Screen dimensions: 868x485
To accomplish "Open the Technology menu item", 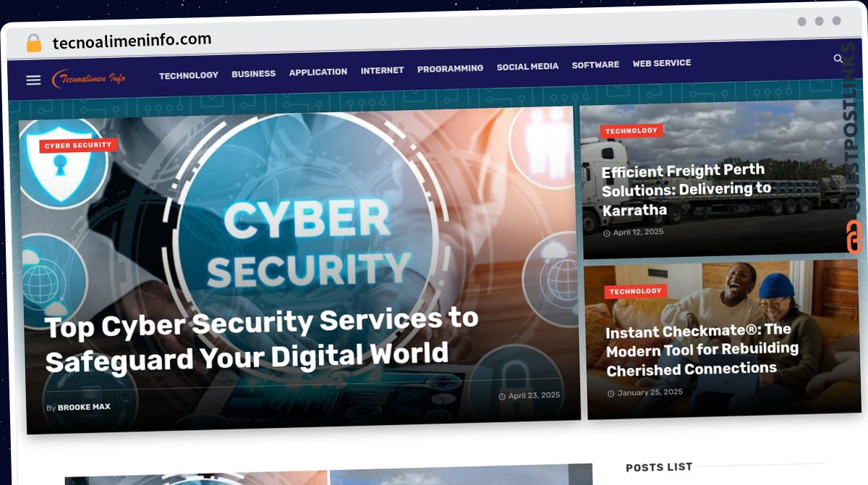I will [188, 75].
